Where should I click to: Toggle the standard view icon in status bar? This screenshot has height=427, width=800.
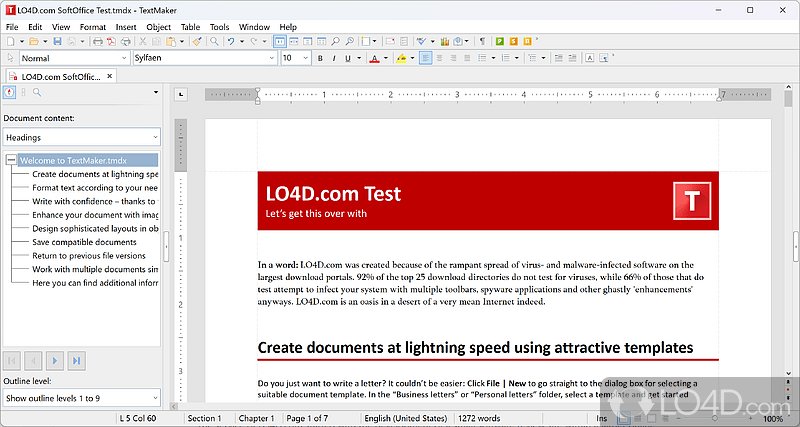623,418
